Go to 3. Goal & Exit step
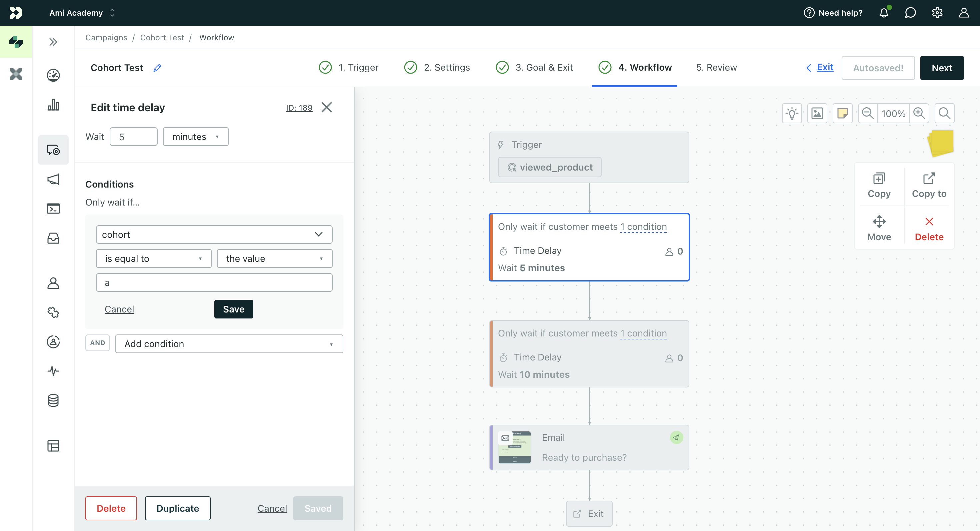Screen dimensions: 980x531 pyautogui.click(x=534, y=68)
